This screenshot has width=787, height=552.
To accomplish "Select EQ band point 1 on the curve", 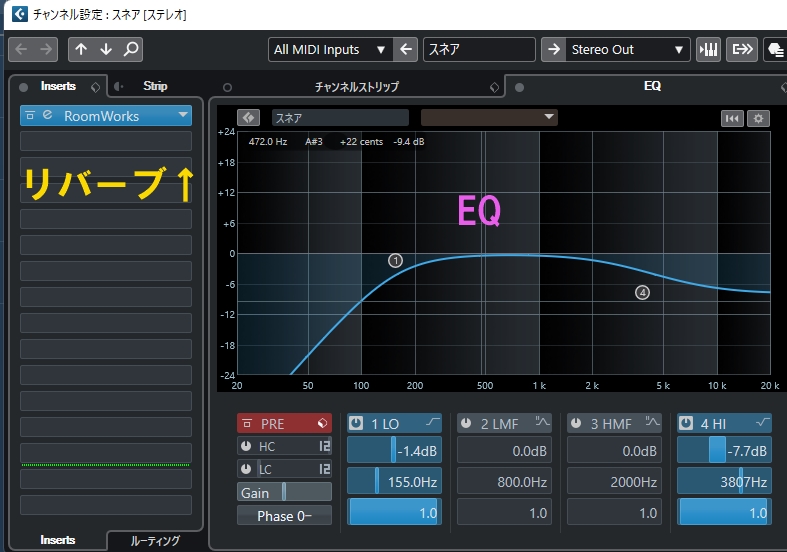I will tap(396, 260).
